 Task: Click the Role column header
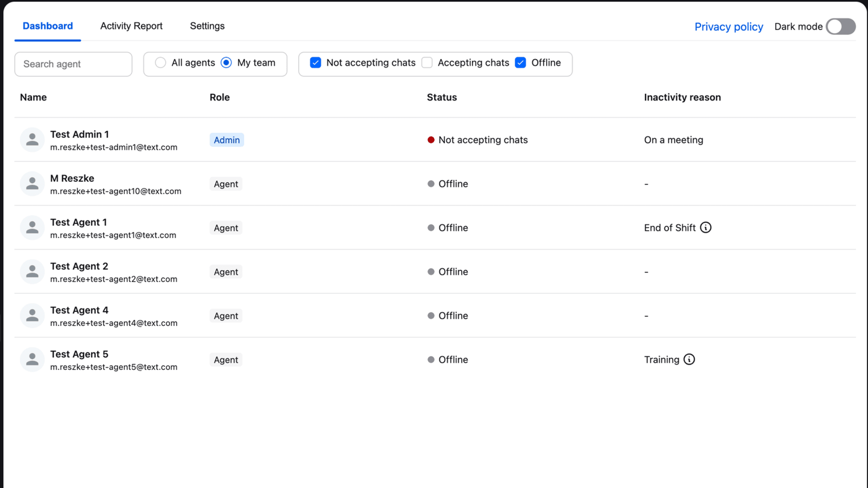(219, 97)
